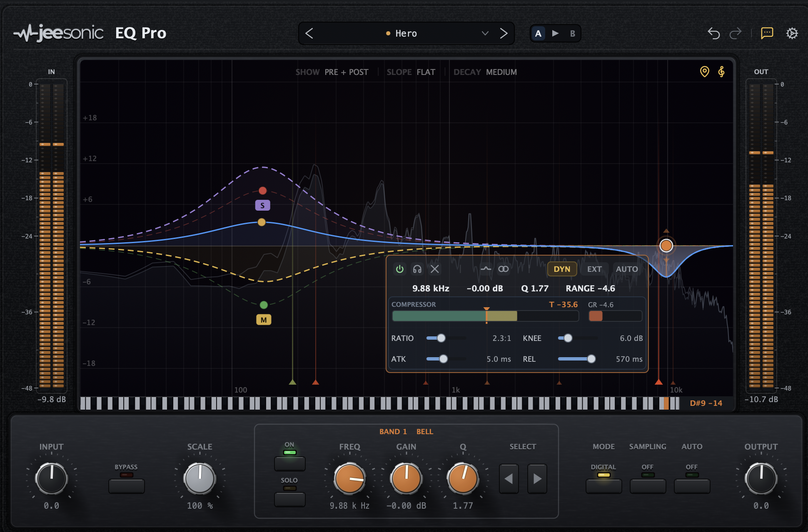Image resolution: width=808 pixels, height=532 pixels.
Task: Select the A state slot
Action: (538, 33)
